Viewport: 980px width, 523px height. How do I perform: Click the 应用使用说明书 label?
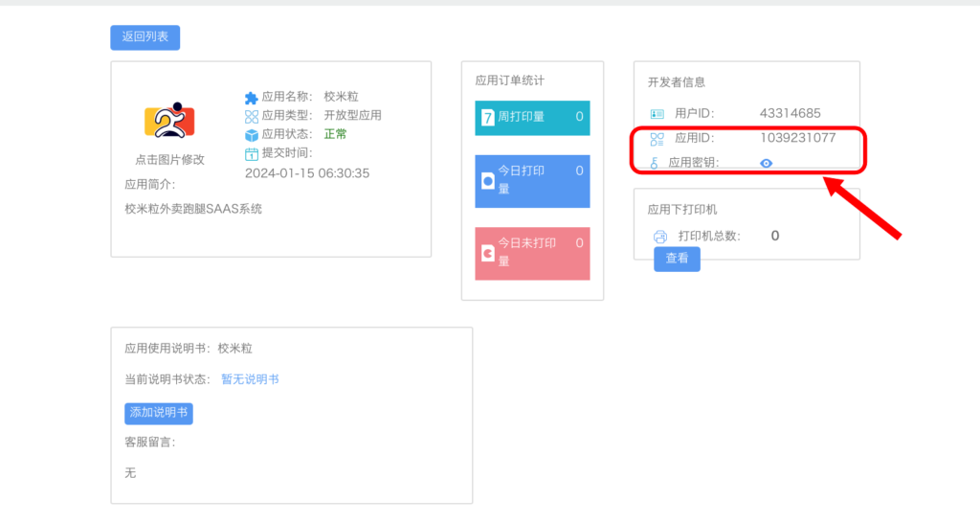(x=167, y=349)
